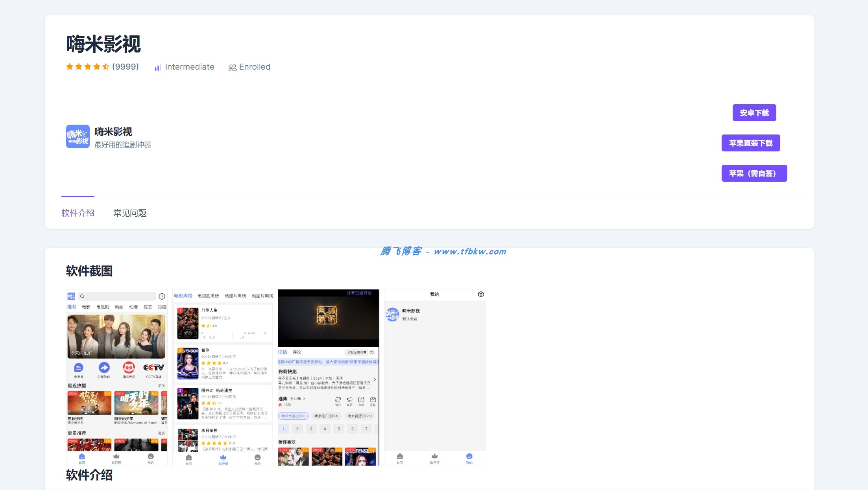Click the 苹果（需自签）download button

754,173
